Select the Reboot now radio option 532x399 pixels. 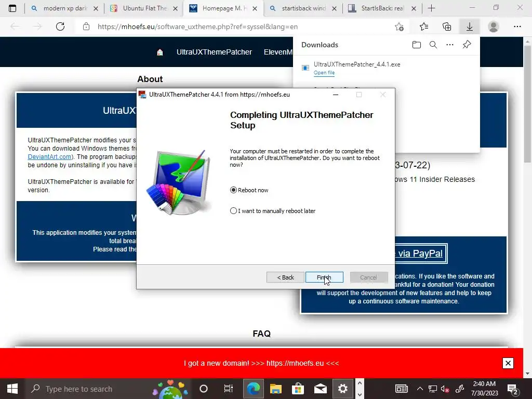(249, 190)
